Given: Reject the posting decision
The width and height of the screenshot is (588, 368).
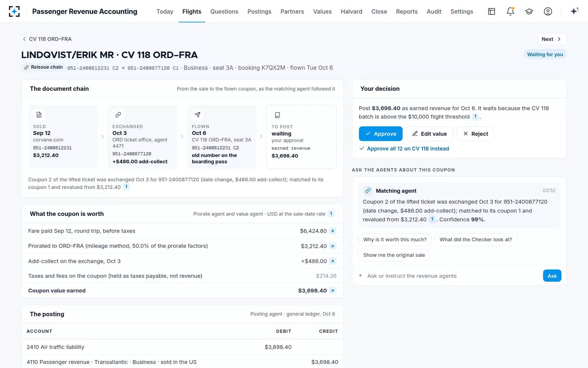Looking at the screenshot, I should [475, 134].
